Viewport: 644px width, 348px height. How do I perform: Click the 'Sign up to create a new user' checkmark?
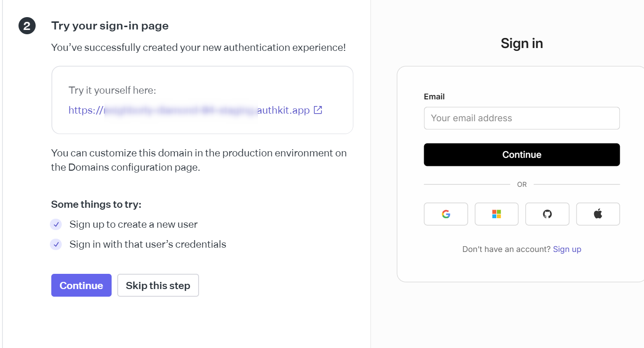pos(56,224)
